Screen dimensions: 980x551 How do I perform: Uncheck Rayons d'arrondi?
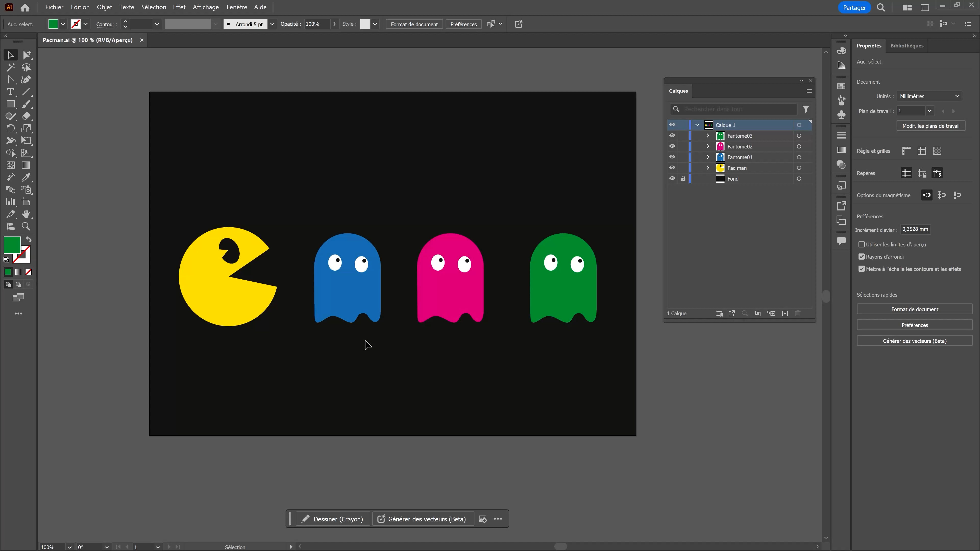point(861,257)
